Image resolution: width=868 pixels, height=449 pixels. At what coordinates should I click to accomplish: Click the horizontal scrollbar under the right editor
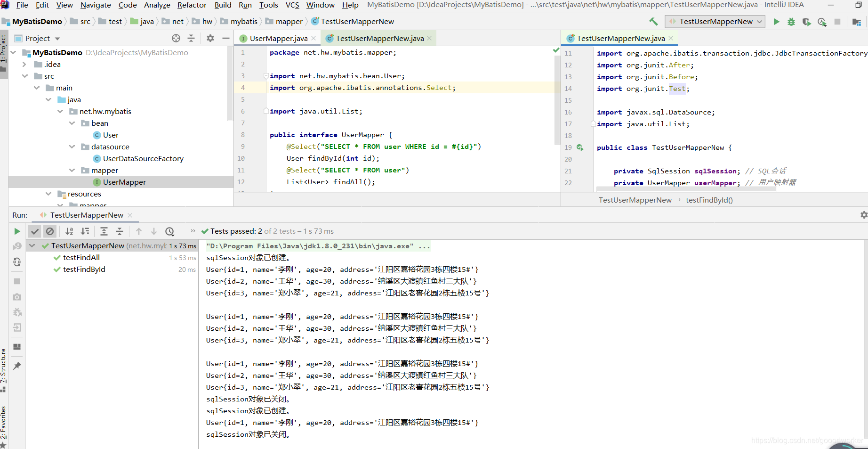(686, 189)
